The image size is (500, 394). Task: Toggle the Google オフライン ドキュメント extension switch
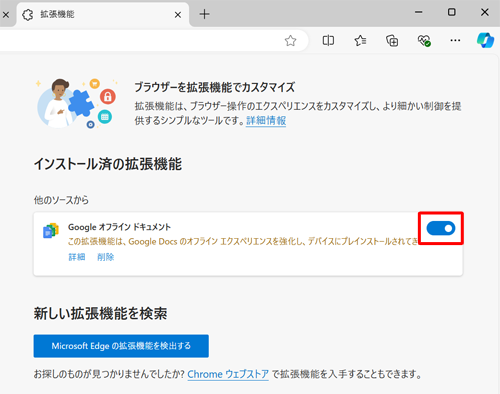point(441,228)
